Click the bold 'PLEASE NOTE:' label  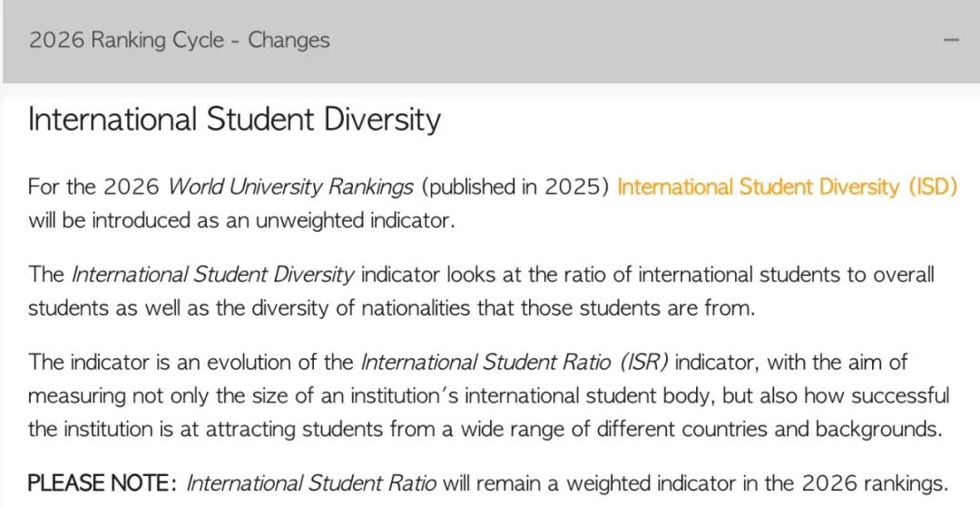(x=103, y=483)
